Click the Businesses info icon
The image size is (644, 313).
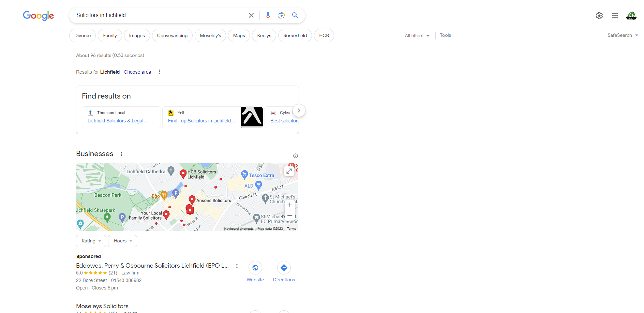[296, 156]
